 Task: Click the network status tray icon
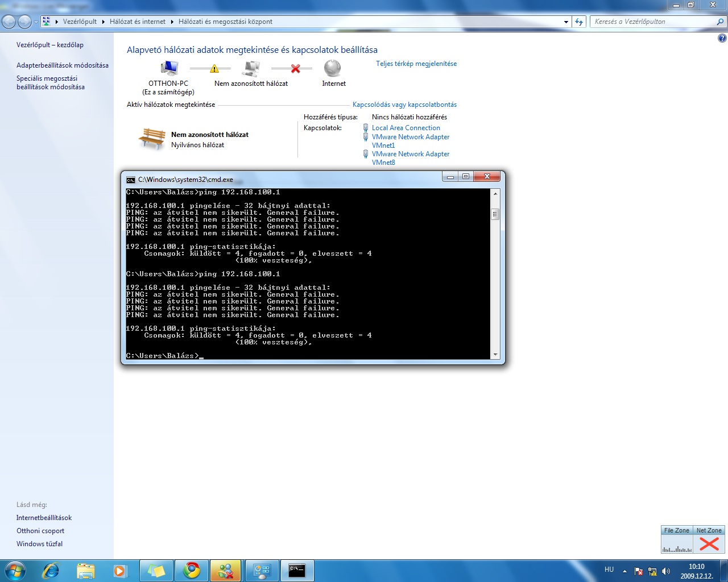pos(652,571)
